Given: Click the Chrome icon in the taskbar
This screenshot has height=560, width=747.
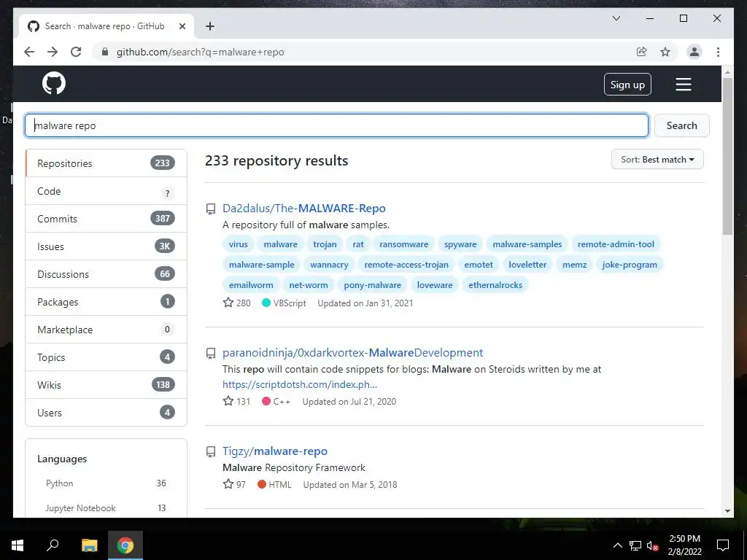Looking at the screenshot, I should tap(125, 545).
